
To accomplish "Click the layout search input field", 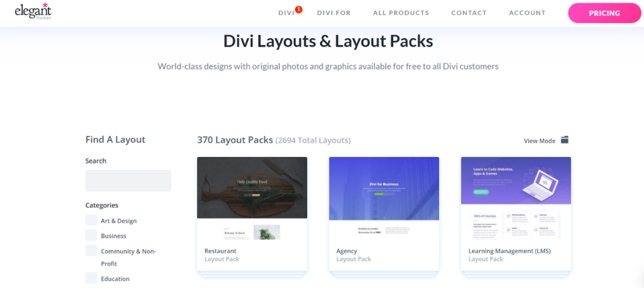I will [x=128, y=180].
